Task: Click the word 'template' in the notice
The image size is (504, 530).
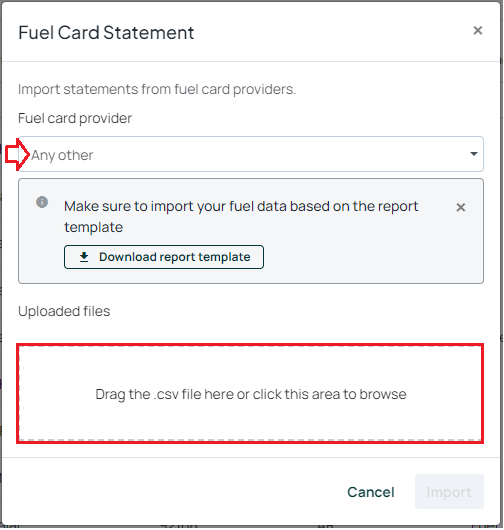Action: click(x=94, y=227)
